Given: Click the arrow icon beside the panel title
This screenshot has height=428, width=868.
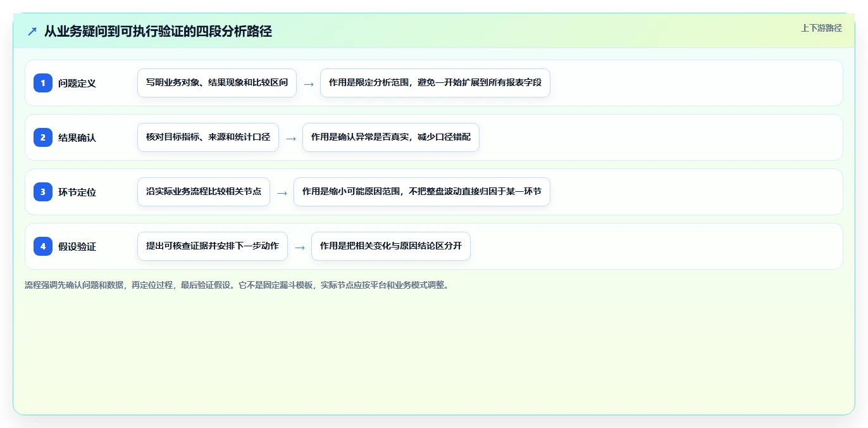Looking at the screenshot, I should point(32,31).
